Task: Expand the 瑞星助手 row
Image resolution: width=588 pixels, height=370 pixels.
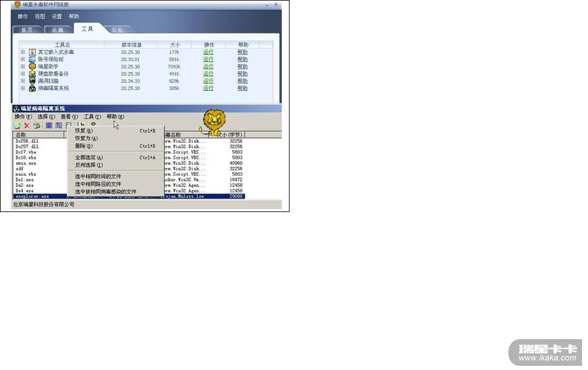Action: [x=23, y=67]
